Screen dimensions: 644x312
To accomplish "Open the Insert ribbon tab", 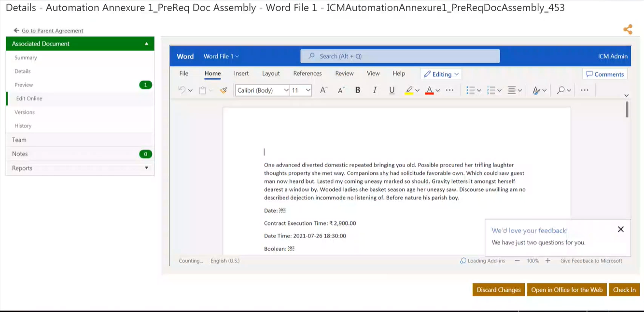I will coord(241,73).
